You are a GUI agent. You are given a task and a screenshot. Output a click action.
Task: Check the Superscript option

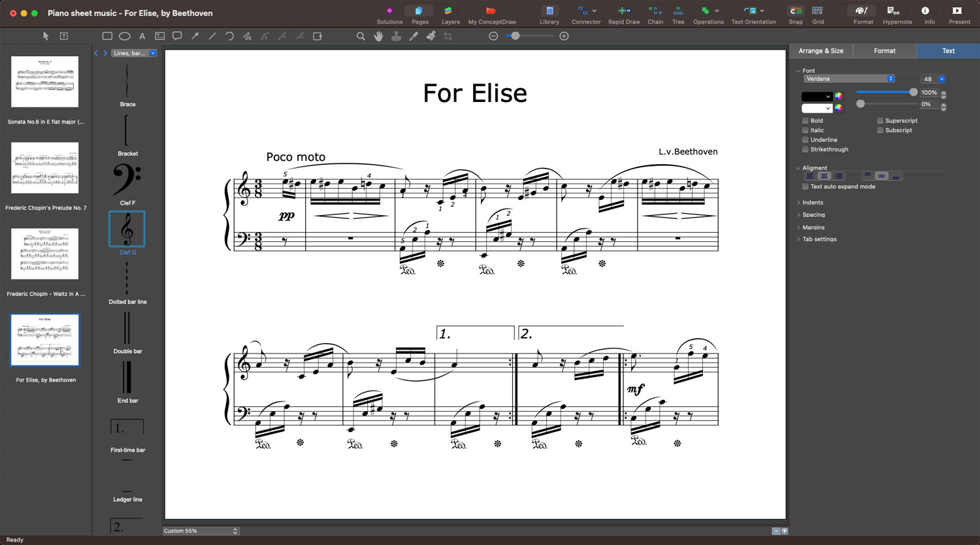pyautogui.click(x=880, y=121)
